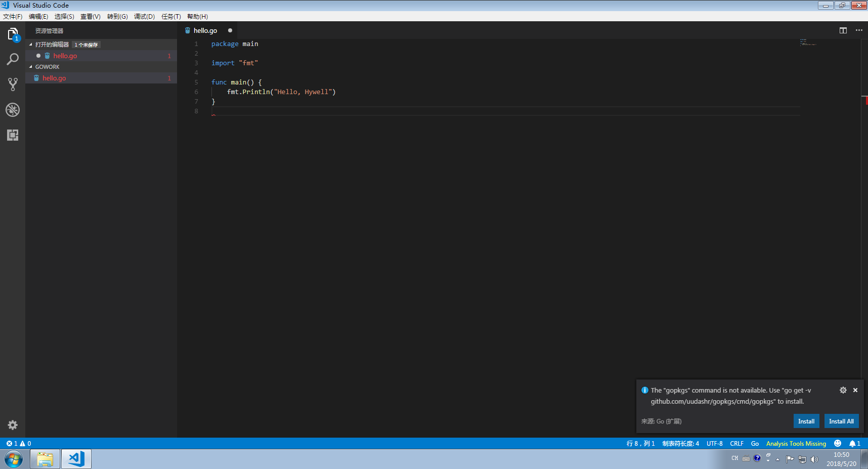Open the Extensions view

click(13, 135)
